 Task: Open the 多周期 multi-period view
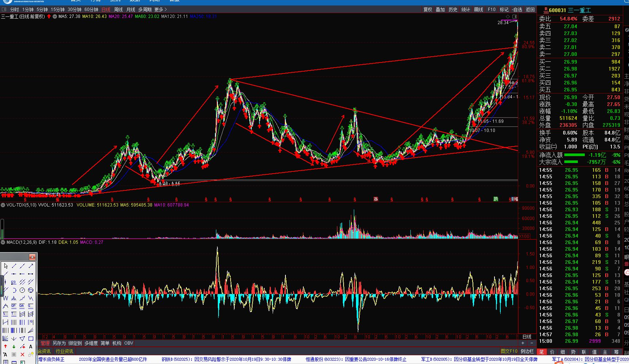(145, 10)
